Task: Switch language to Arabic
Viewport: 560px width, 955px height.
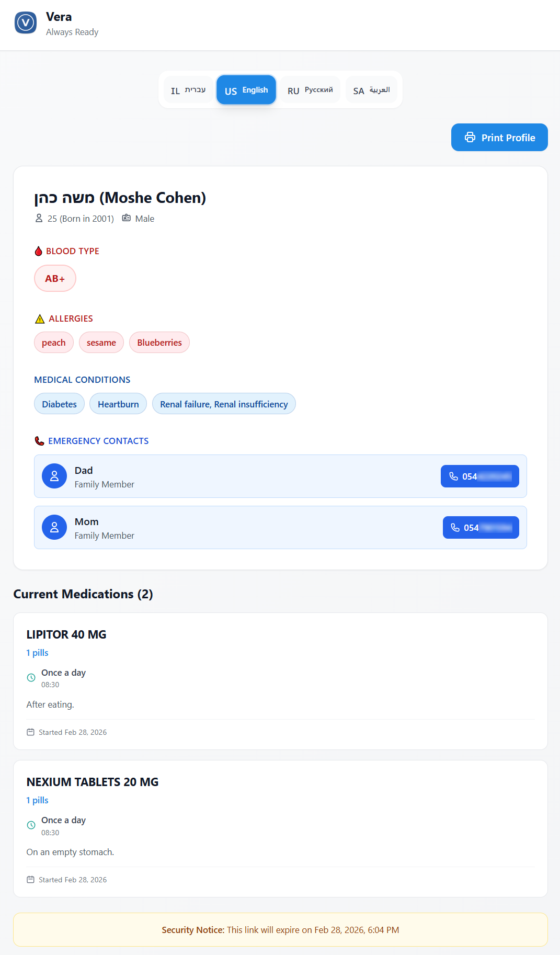Action: (371, 90)
